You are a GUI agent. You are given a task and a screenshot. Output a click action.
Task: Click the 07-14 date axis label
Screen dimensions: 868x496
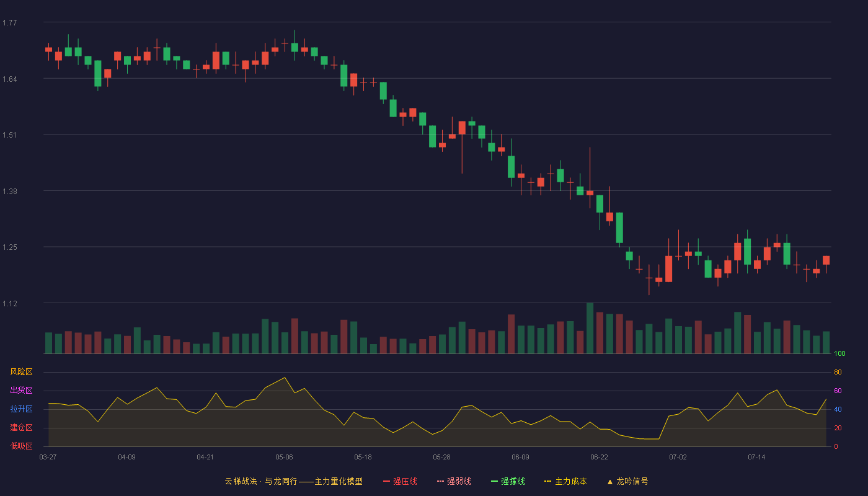pyautogui.click(x=756, y=457)
